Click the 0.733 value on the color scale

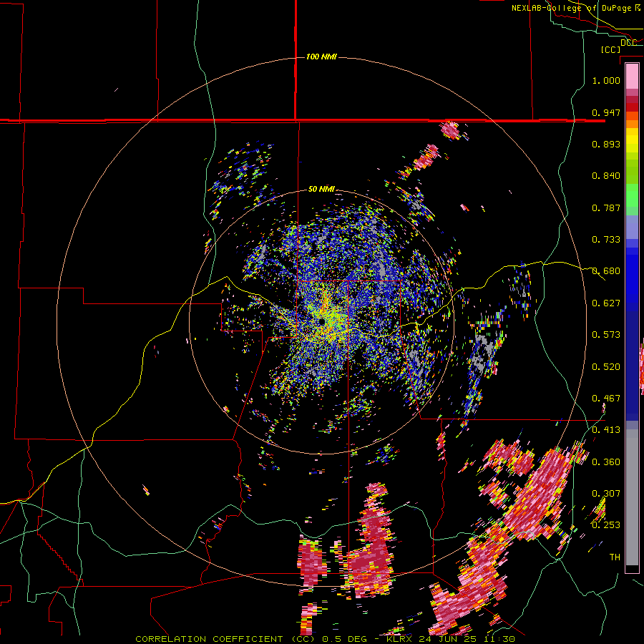click(606, 240)
